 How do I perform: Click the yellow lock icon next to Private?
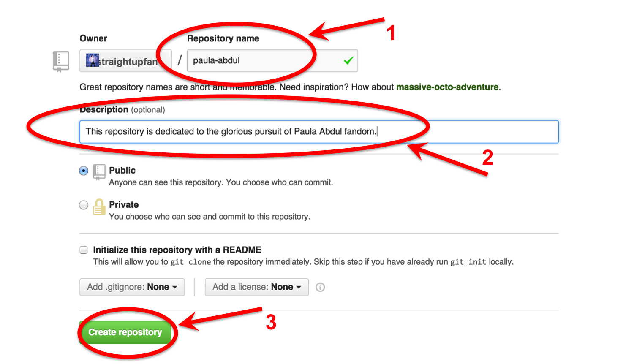click(x=99, y=207)
